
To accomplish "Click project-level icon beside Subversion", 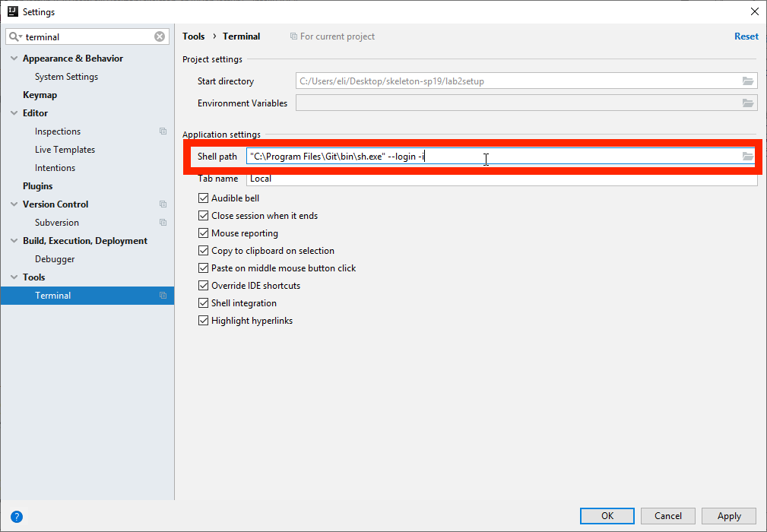I will 163,222.
